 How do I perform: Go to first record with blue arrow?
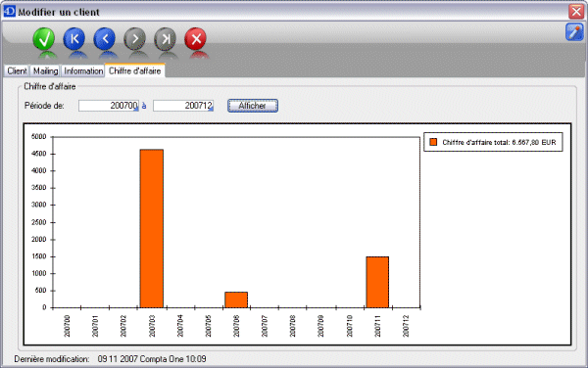pos(73,39)
